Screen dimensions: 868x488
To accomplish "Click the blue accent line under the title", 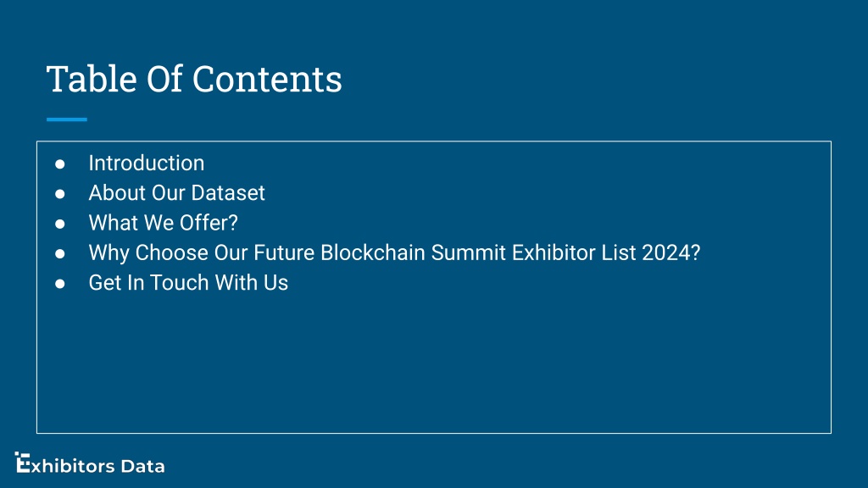I will (x=66, y=119).
